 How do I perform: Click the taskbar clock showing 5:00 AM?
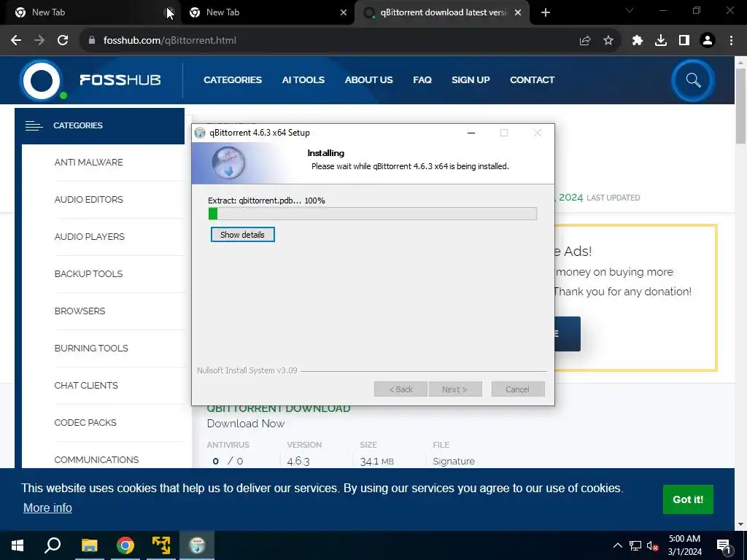(x=684, y=545)
